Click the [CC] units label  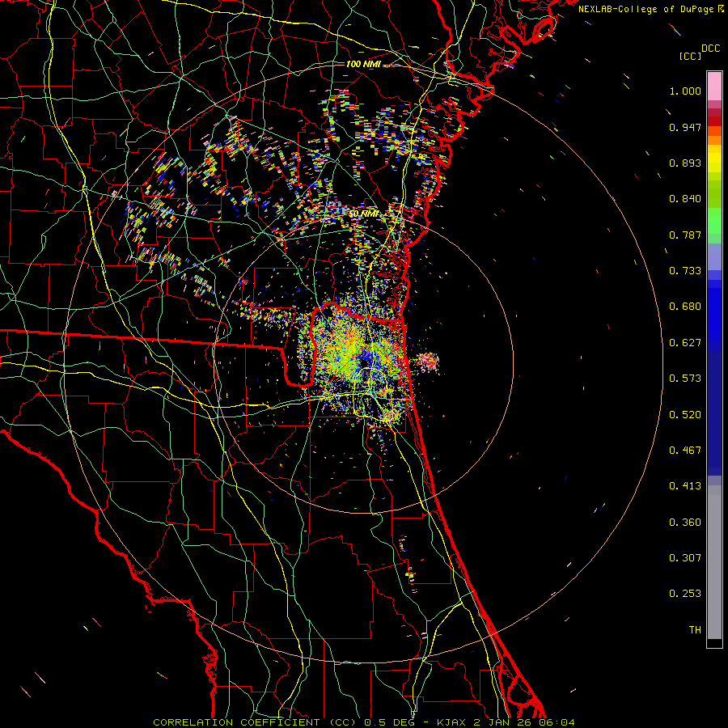[690, 56]
